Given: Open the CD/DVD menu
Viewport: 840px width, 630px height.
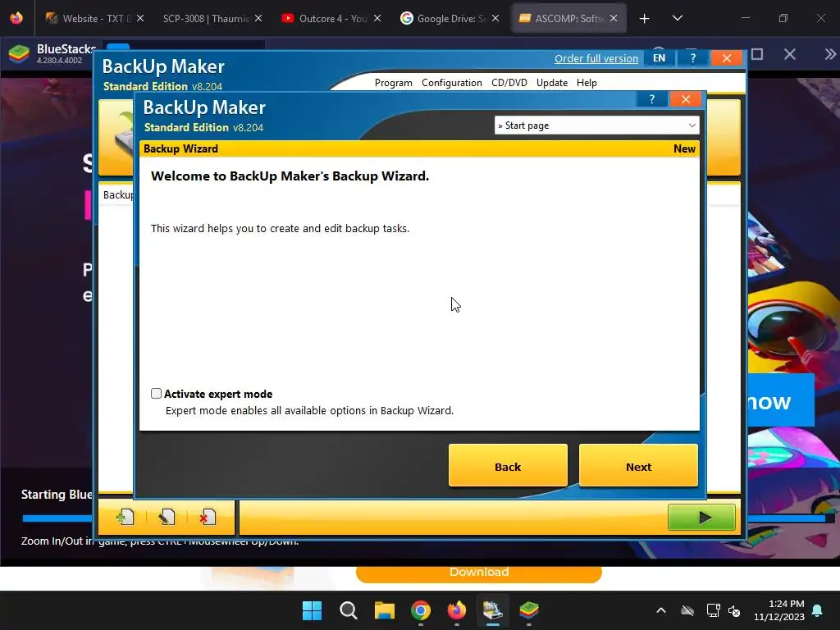Looking at the screenshot, I should [509, 83].
